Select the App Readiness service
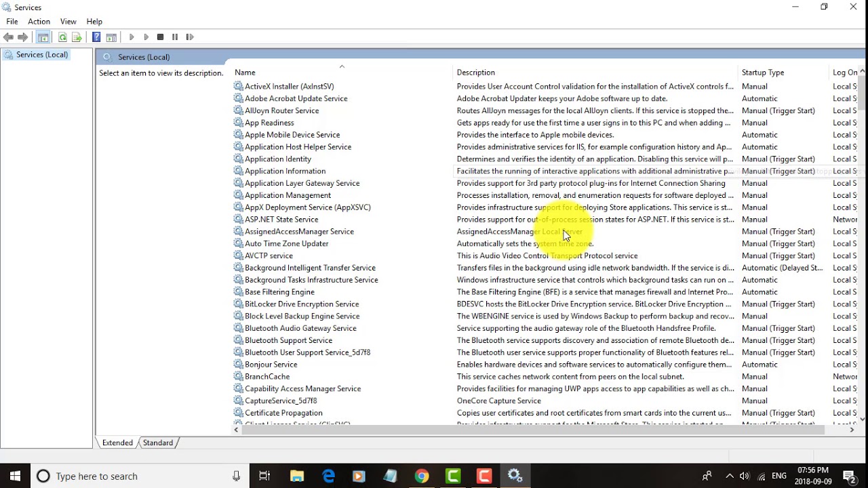Viewport: 868px width, 488px height. pyautogui.click(x=269, y=123)
